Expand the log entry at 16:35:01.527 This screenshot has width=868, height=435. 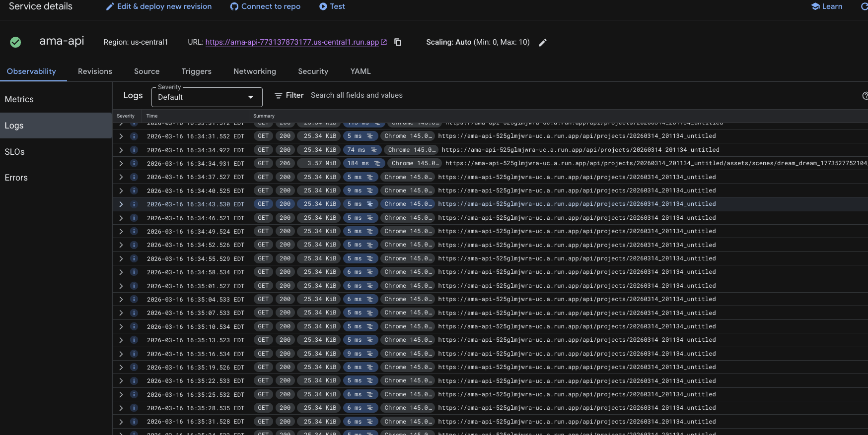121,286
